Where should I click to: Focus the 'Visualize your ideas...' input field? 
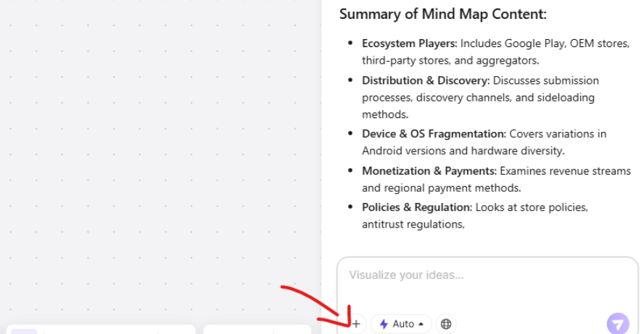[487, 275]
